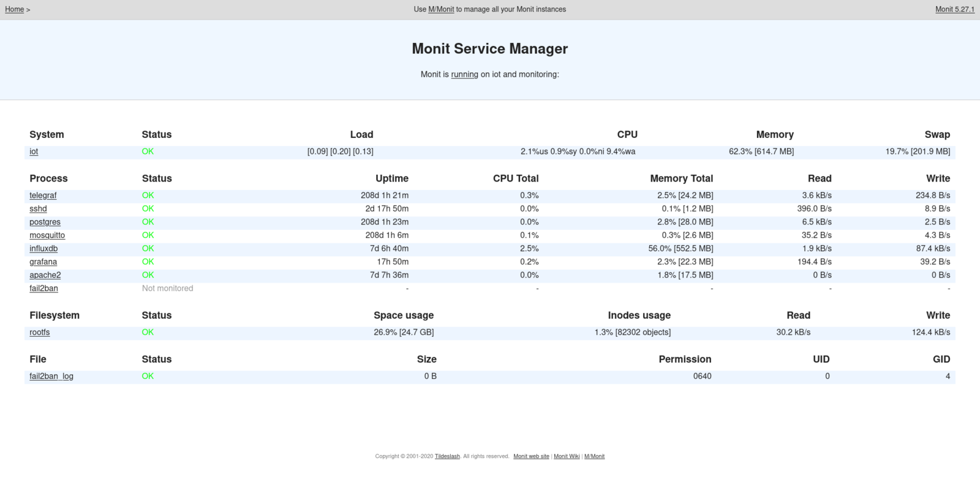Select the CPU text 2.1%us 0.9%sy 0.0%ni 9.4%wa
This screenshot has height=477, width=980.
(x=578, y=151)
